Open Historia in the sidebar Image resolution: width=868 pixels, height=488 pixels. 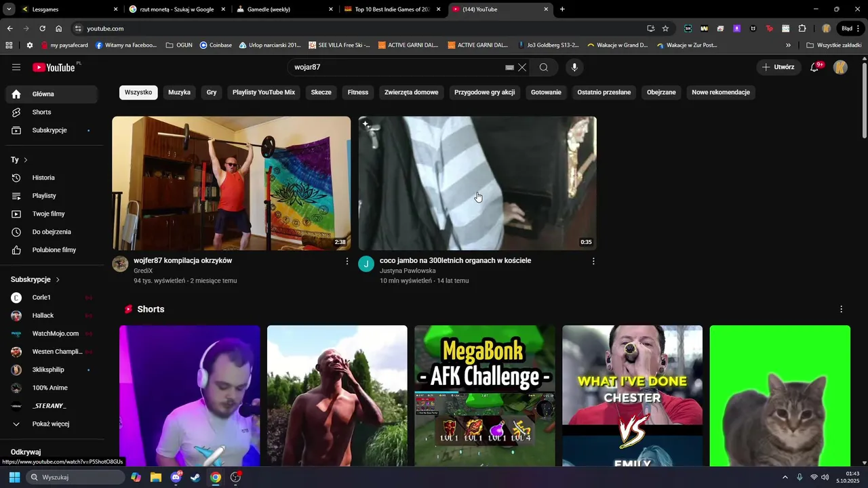click(51, 178)
